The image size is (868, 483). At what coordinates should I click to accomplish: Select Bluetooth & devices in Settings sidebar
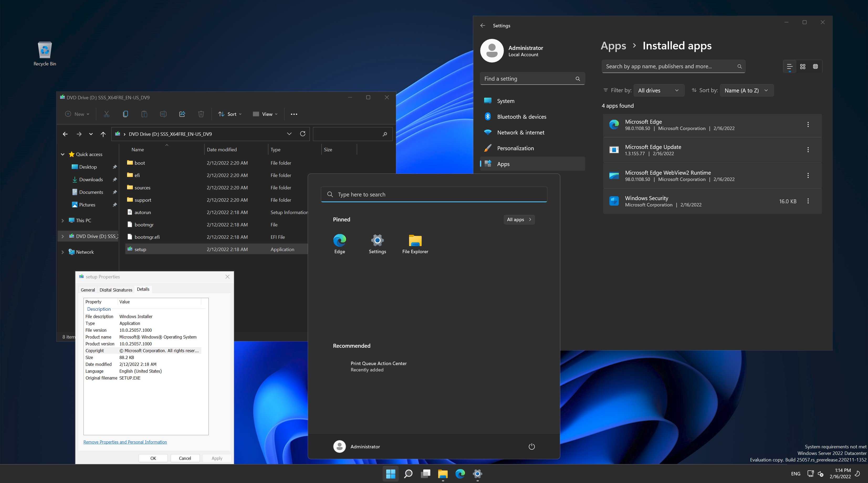(x=522, y=116)
